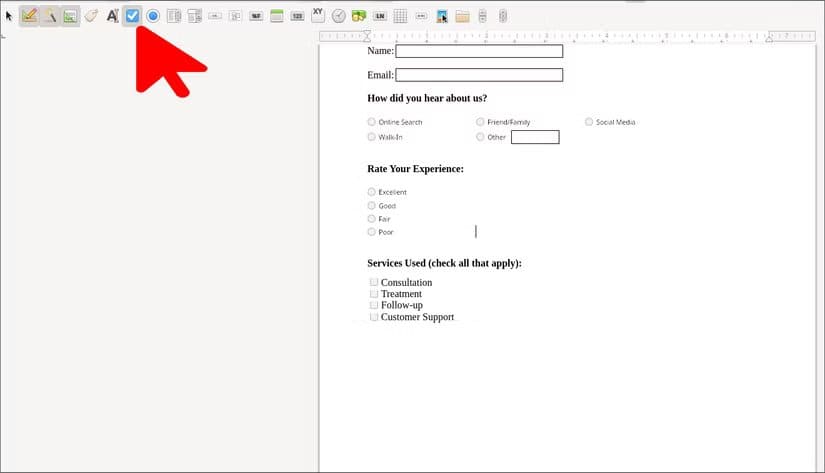Select the Text Box control icon
825x473 pixels.
click(x=112, y=16)
